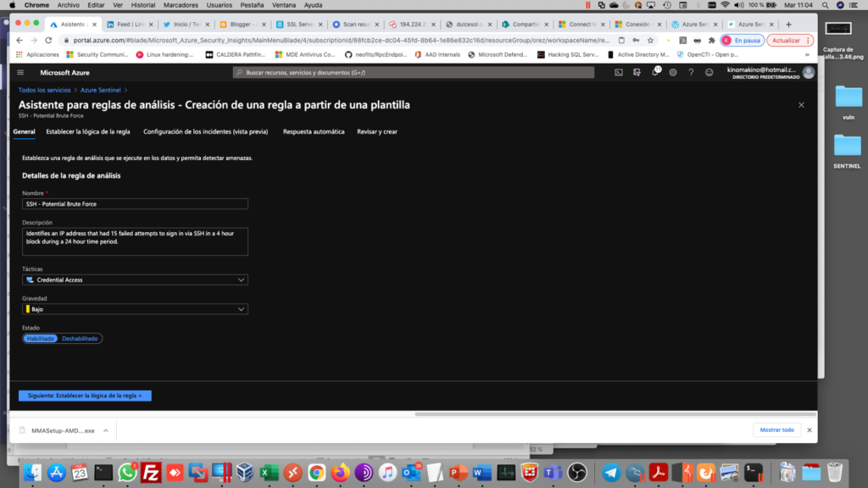Expand the Tácticas dropdown

[x=136, y=280]
